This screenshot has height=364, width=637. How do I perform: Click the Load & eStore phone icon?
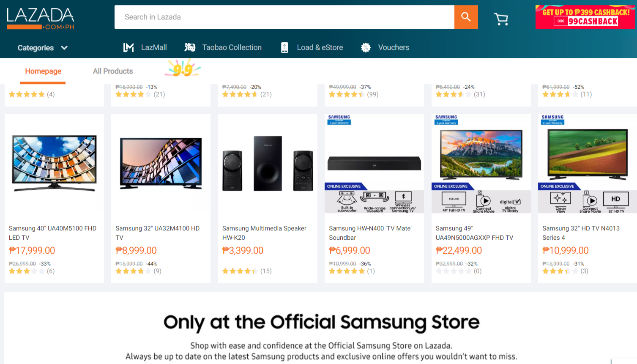284,47
